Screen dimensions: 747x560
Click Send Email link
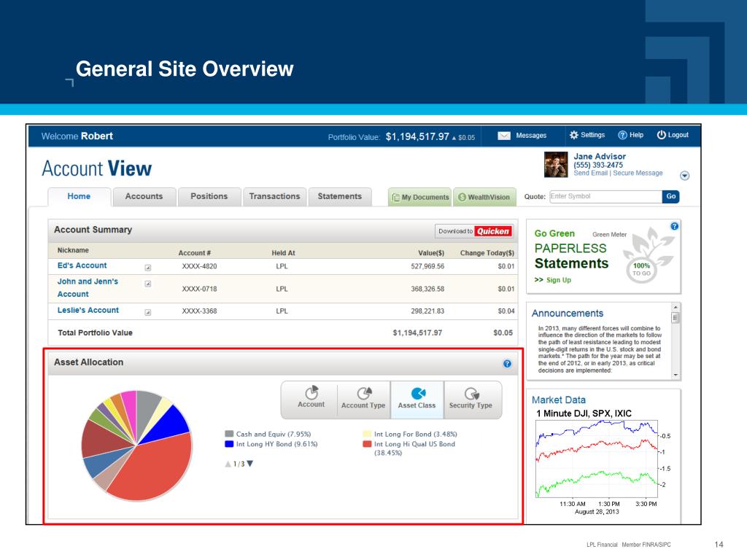pyautogui.click(x=591, y=174)
